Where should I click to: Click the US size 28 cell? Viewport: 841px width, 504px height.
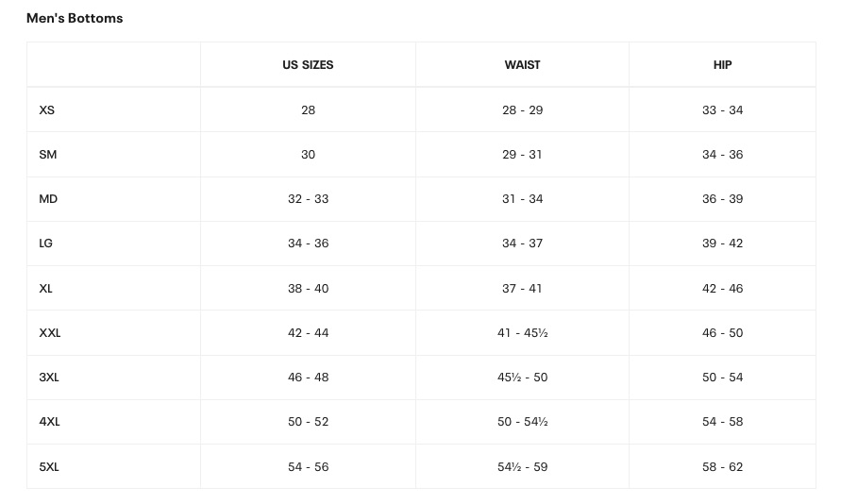point(308,110)
